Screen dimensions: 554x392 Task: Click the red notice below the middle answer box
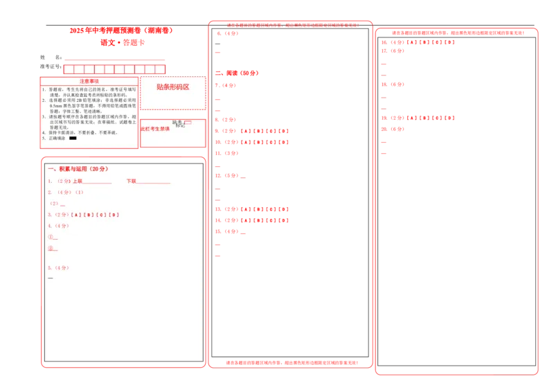click(x=292, y=363)
